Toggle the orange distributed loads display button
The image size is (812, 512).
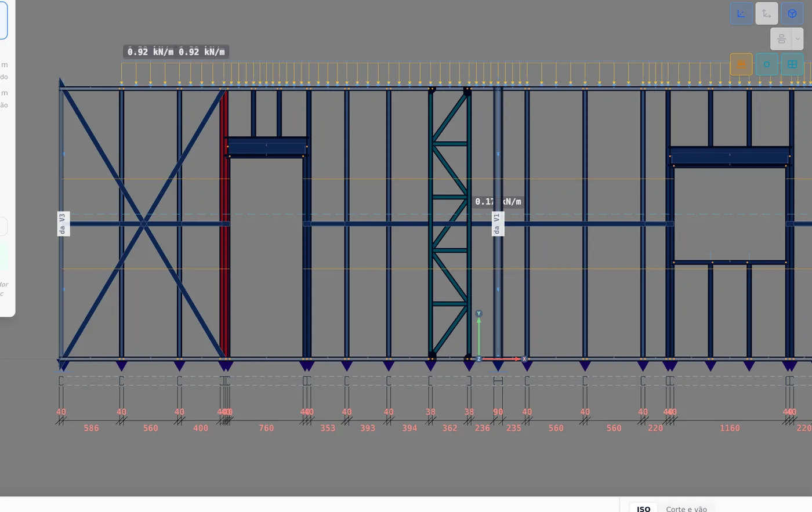[741, 64]
